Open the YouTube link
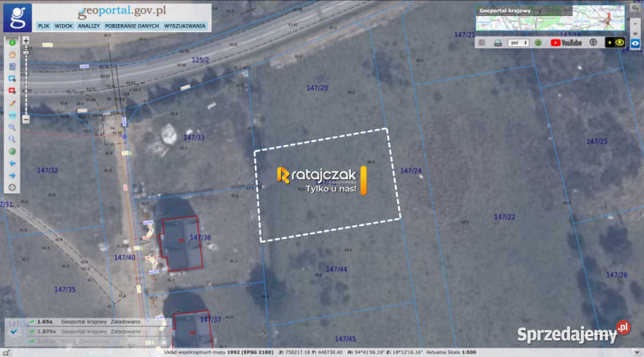Viewport: 644px width, 357px height. click(x=566, y=43)
